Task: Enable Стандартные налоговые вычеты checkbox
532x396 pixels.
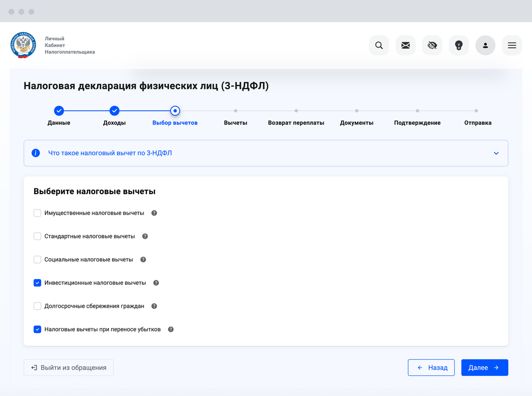Action: click(37, 236)
